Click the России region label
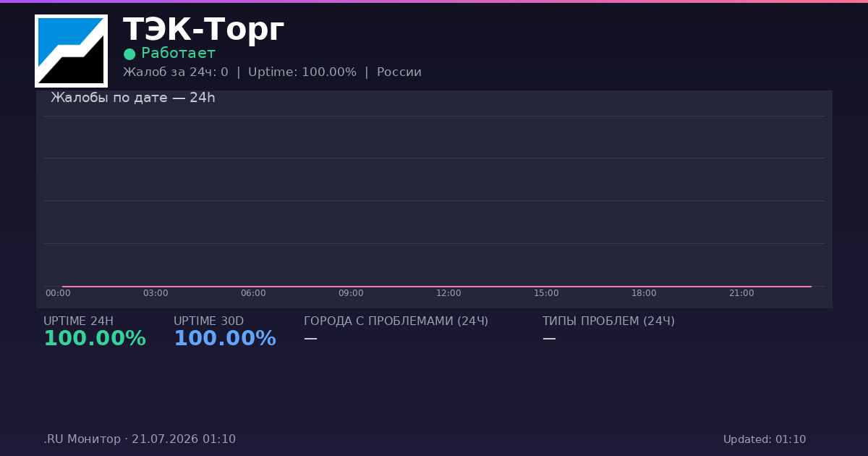 (399, 72)
